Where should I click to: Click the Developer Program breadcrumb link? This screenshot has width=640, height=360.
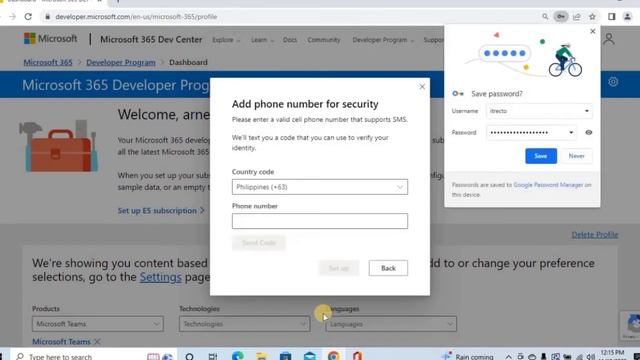click(121, 62)
